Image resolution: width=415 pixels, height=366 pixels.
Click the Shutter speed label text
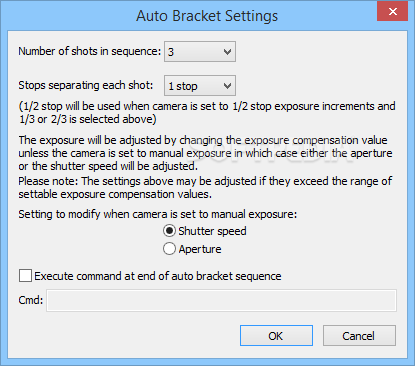(212, 231)
